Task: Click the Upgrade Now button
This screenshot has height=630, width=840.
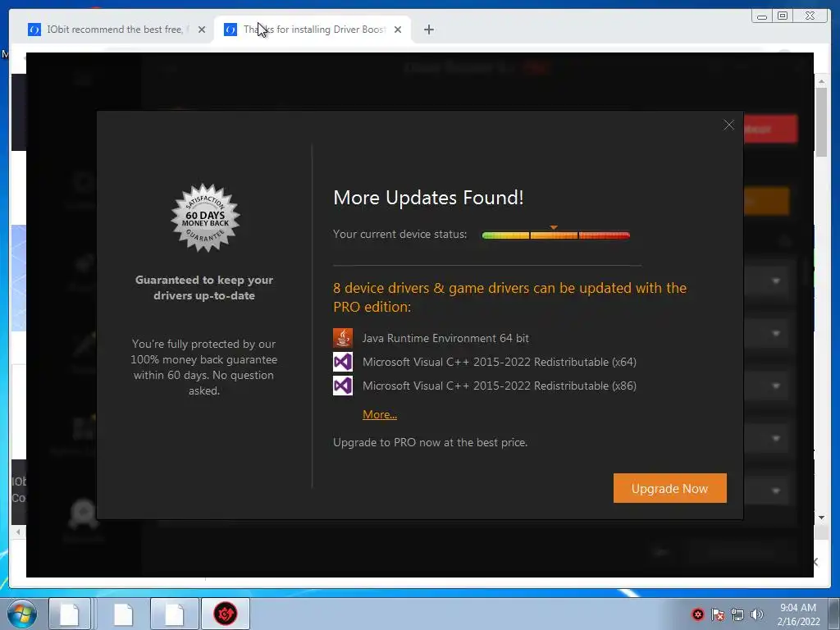Action: (669, 488)
